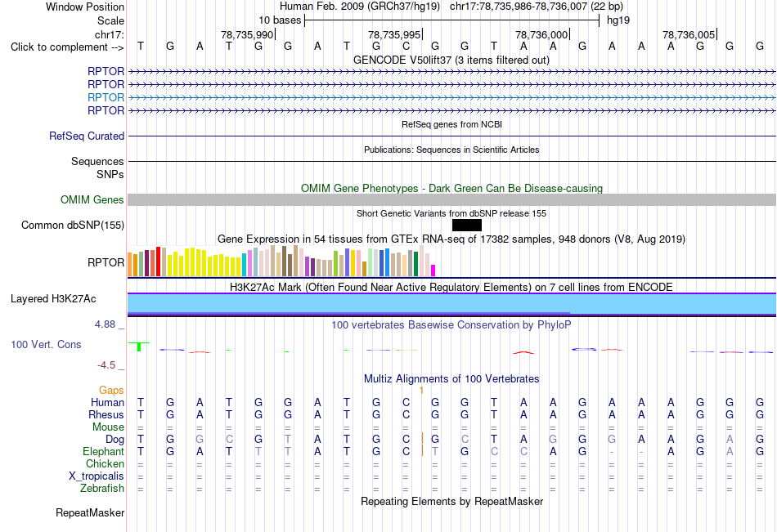777x532 pixels.
Task: Click the 78,735,990 ruler position
Action: coord(247,34)
